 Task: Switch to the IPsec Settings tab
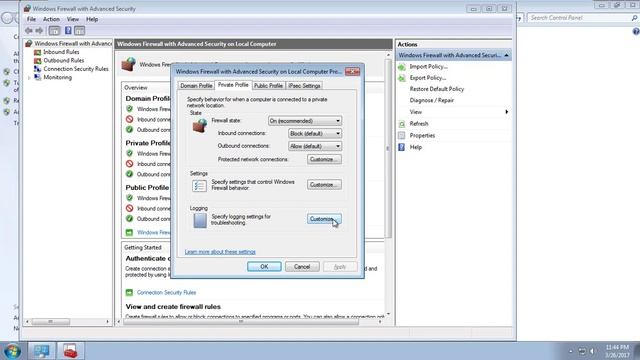point(304,86)
